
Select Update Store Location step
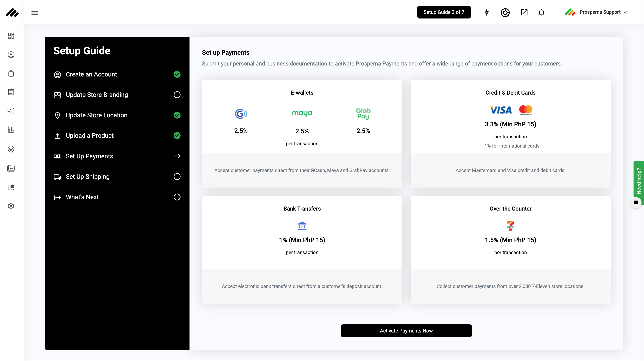coord(96,115)
